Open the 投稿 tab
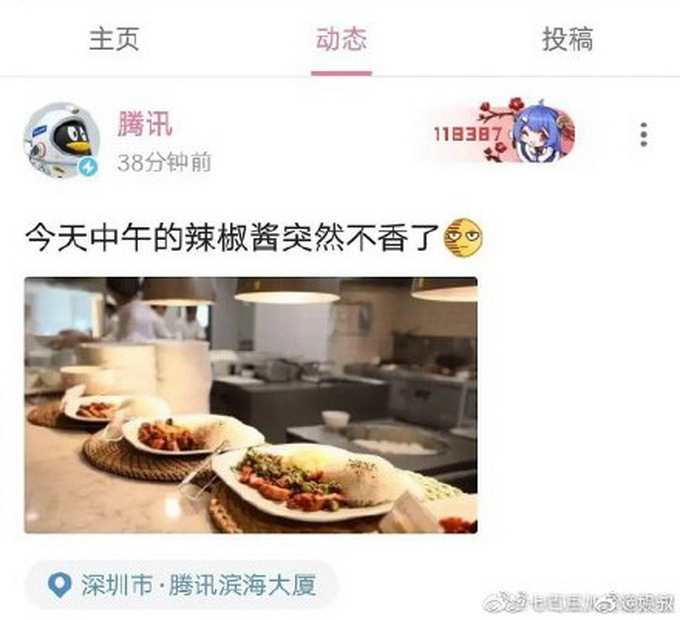The width and height of the screenshot is (680, 620). tap(568, 39)
